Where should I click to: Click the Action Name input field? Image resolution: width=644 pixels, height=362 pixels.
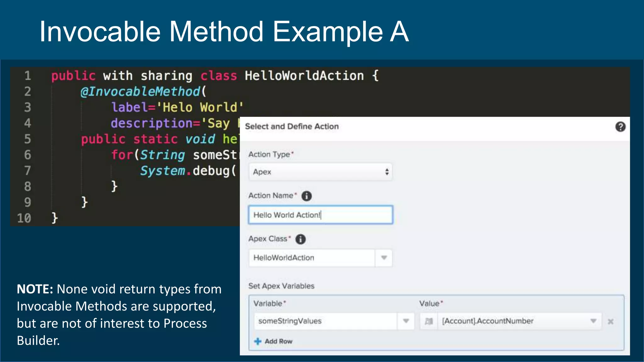320,215
